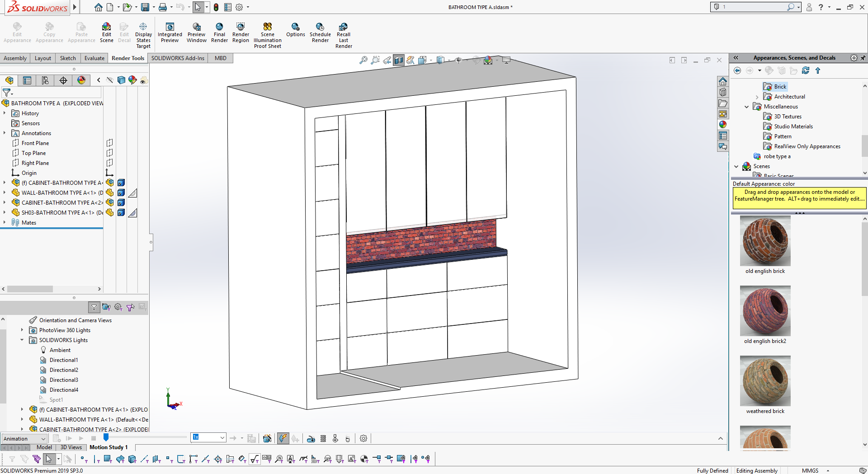
Task: Switch to the 3D Views tab
Action: [71, 447]
